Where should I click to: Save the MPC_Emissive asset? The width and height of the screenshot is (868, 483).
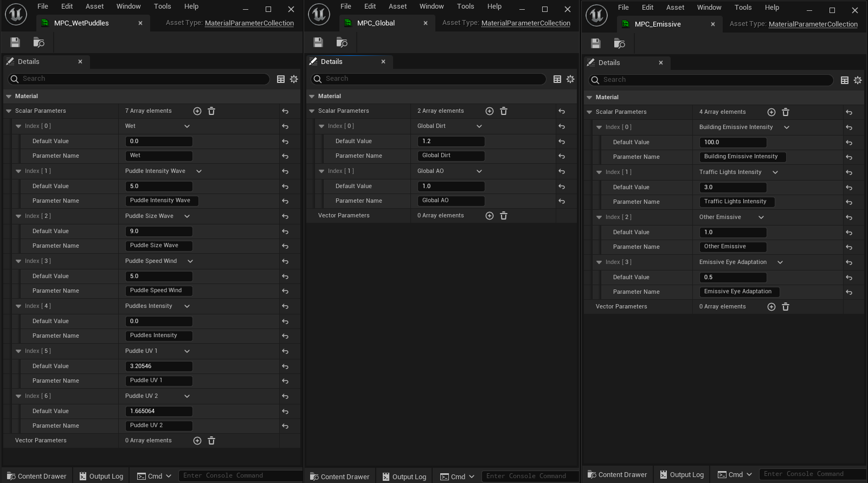[596, 43]
